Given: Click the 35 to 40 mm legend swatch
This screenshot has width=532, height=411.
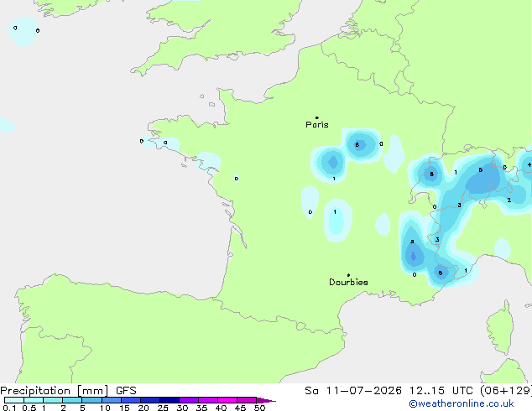Looking at the screenshot, I should tap(207, 400).
